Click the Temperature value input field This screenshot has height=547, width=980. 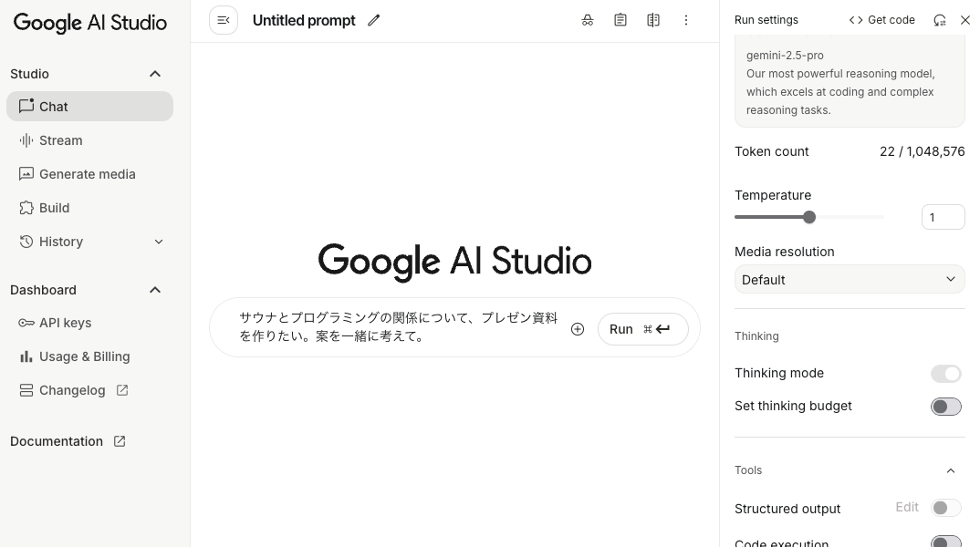point(943,217)
